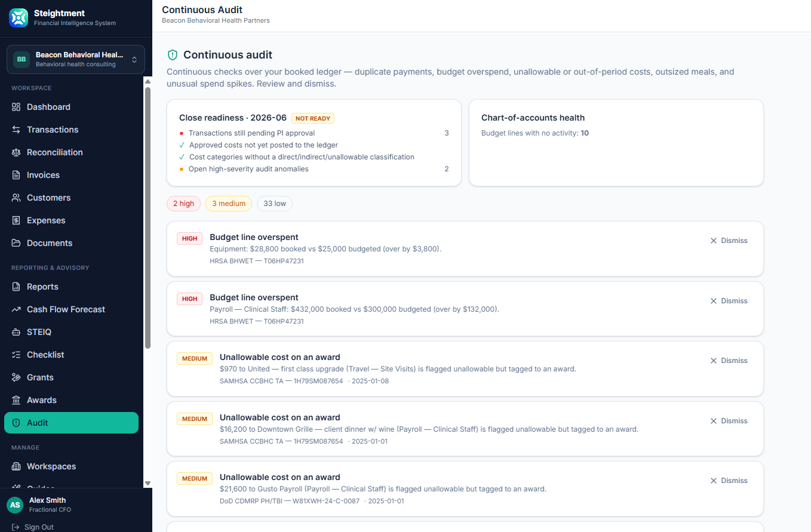Click X icon on Downtown Grille card

click(713, 421)
